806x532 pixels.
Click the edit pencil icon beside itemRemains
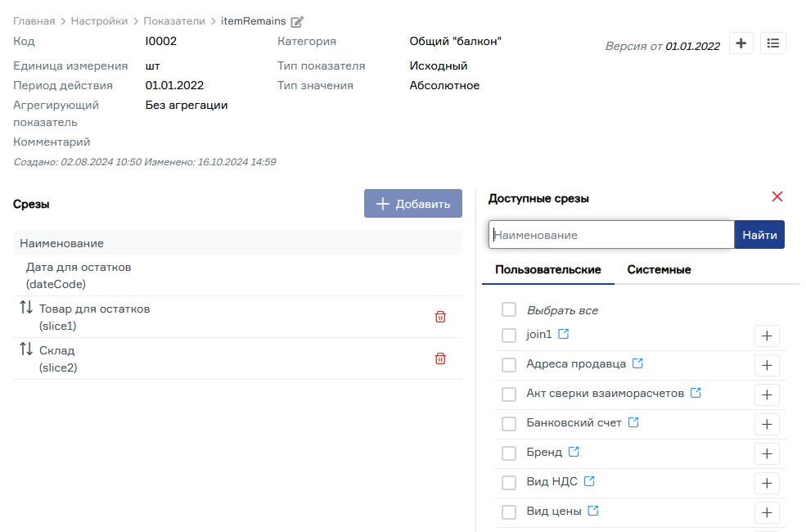(297, 22)
